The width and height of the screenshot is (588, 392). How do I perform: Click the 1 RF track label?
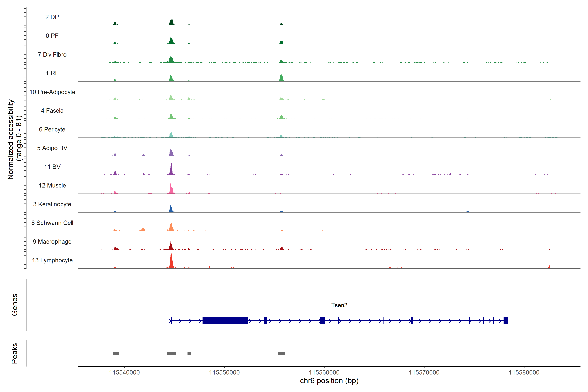[x=52, y=73]
